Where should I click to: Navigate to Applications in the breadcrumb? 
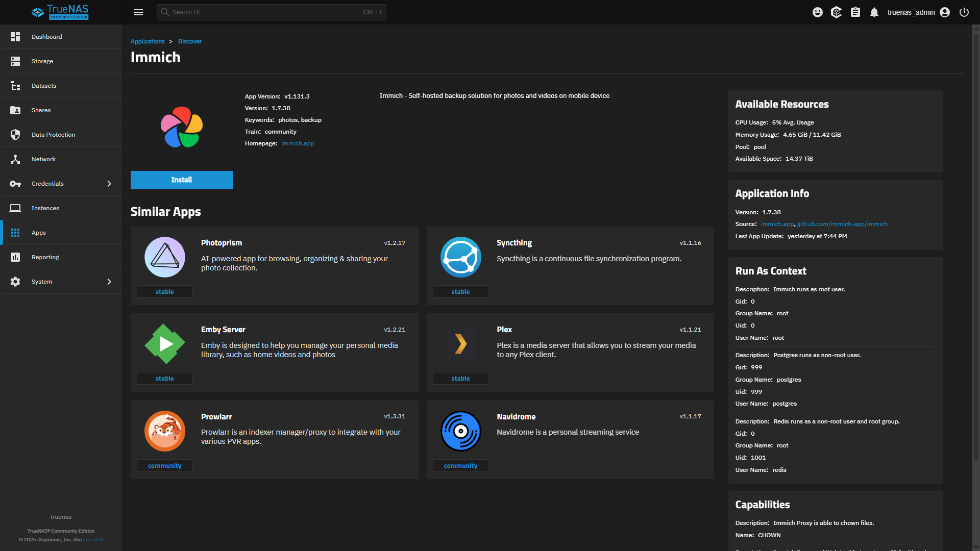(x=148, y=41)
